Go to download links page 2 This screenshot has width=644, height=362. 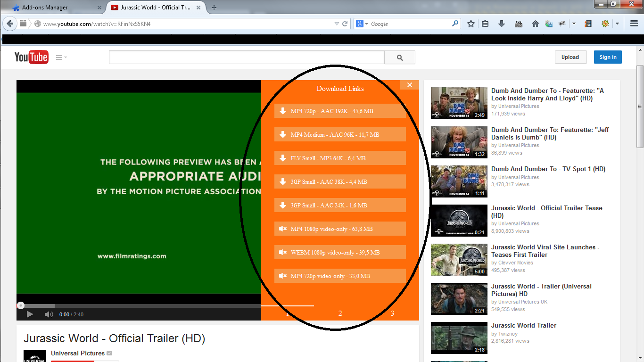(x=340, y=313)
